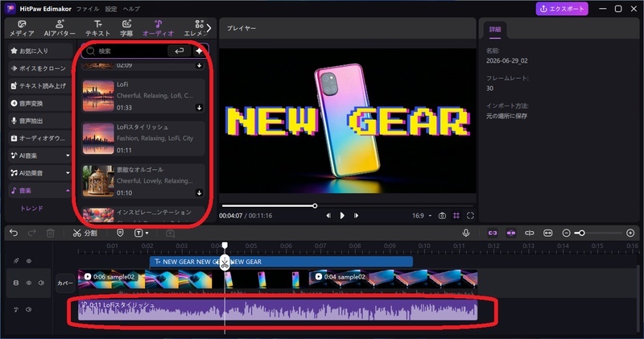Viewport: 644px width, 339px height.
Task: Zoom in the timeline
Action: coord(630,233)
